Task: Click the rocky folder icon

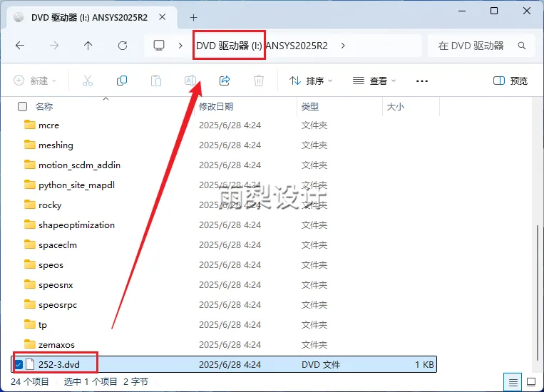Action: tap(30, 205)
